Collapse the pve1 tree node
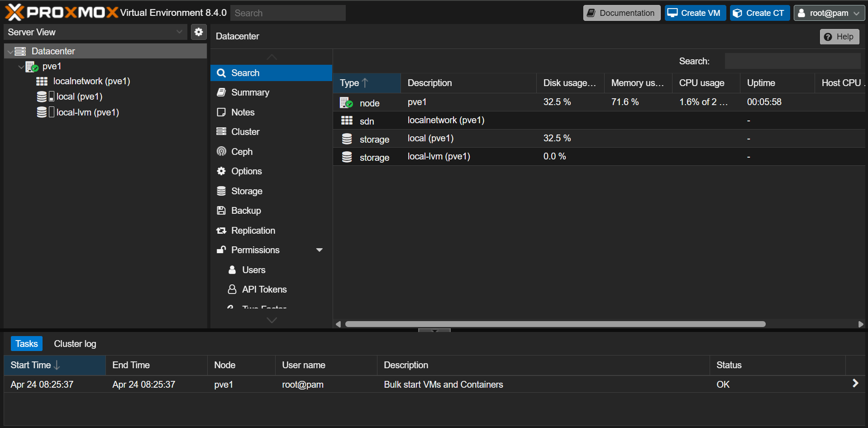 click(x=21, y=67)
